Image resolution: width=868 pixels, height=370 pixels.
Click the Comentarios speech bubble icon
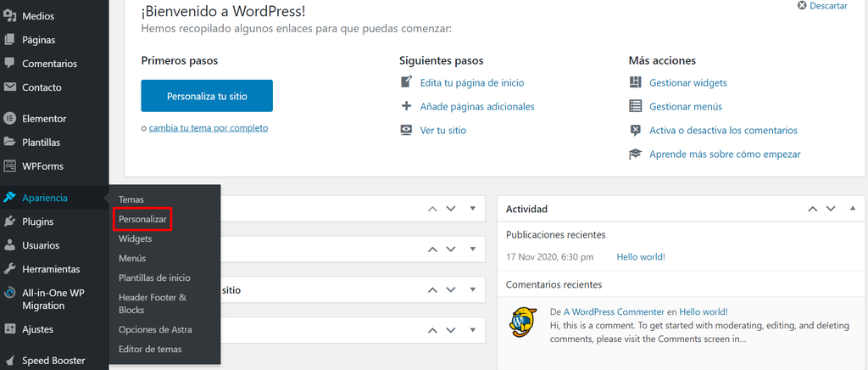pos(9,64)
